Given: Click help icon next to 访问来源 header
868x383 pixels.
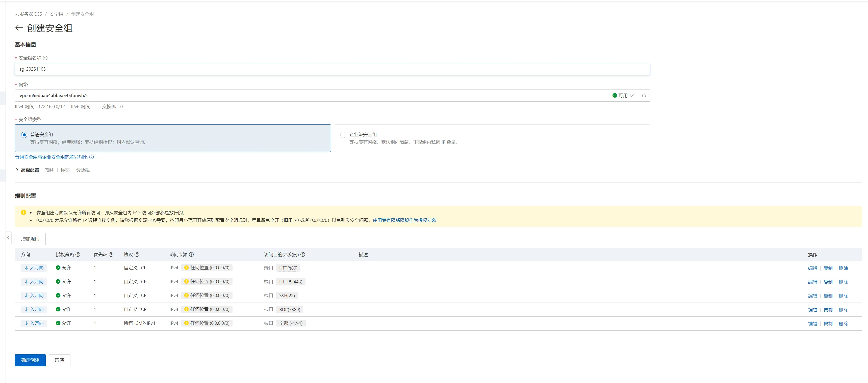Looking at the screenshot, I should click(191, 254).
